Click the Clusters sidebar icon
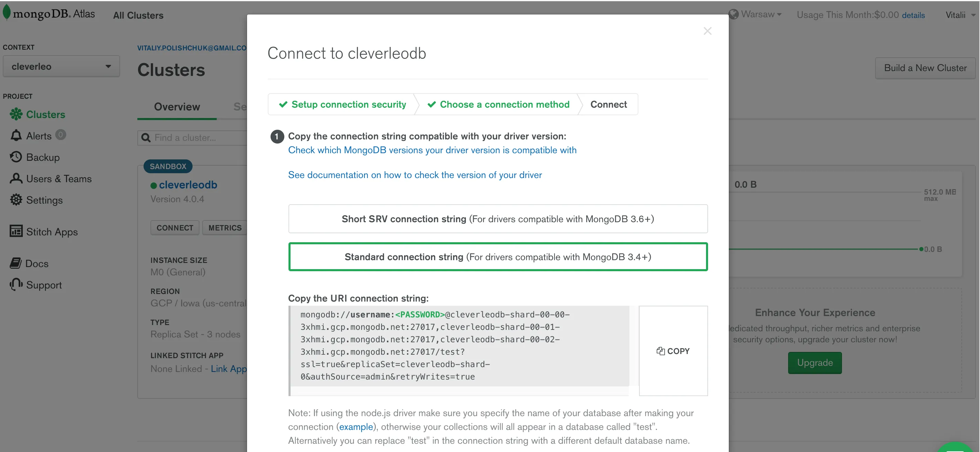Screen dimensions: 980x452 [16, 114]
